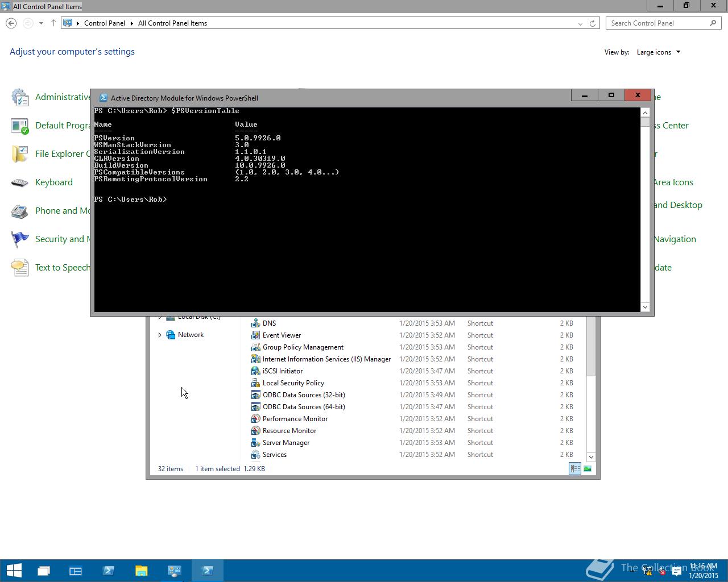Click the taskbar clock
This screenshot has width=728, height=582.
tap(703, 571)
